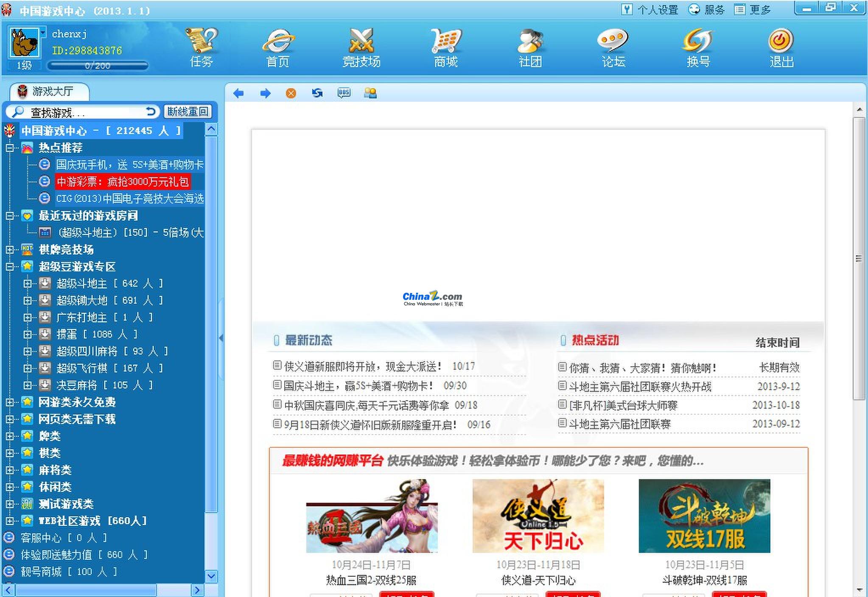Click the search reset arrow icon
This screenshot has height=597, width=868.
click(151, 112)
